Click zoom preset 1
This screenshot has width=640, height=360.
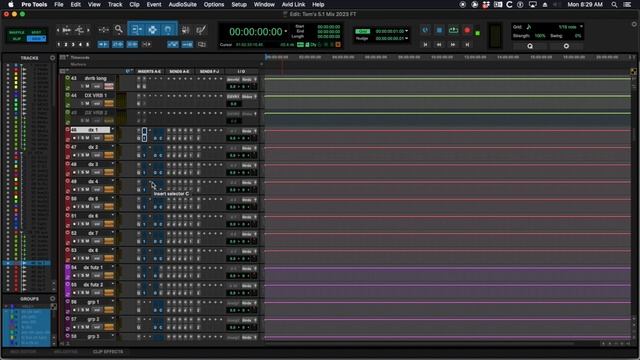coord(58,44)
